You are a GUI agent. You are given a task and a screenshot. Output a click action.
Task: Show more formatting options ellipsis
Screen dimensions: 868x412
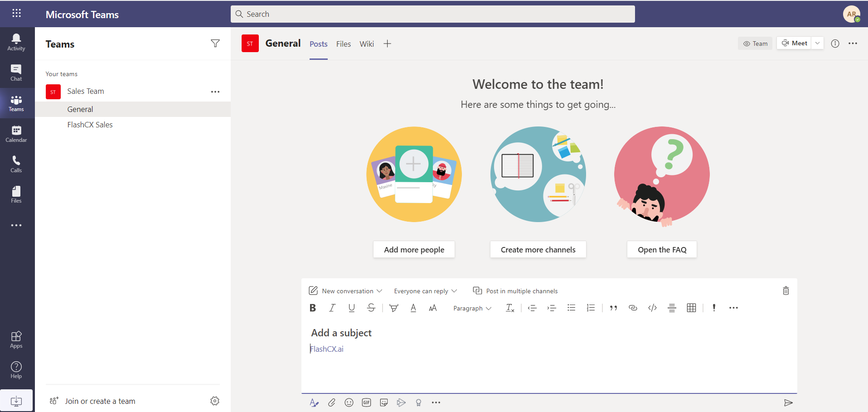[x=733, y=308]
